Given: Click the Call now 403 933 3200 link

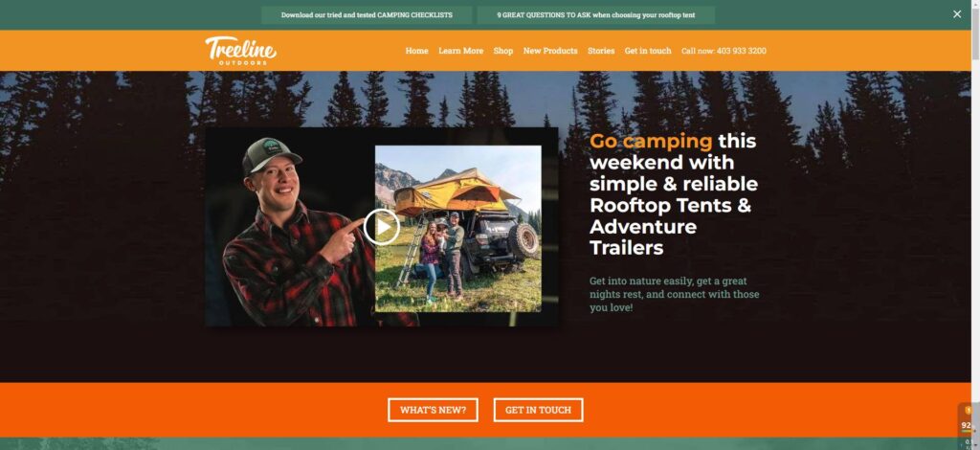Looking at the screenshot, I should point(724,51).
